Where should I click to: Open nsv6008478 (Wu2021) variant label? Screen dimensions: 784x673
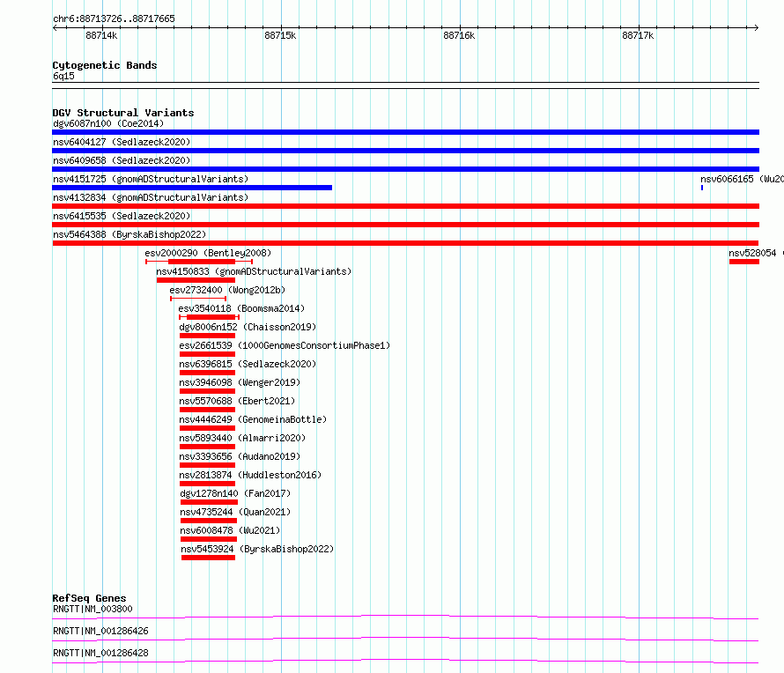230,530
